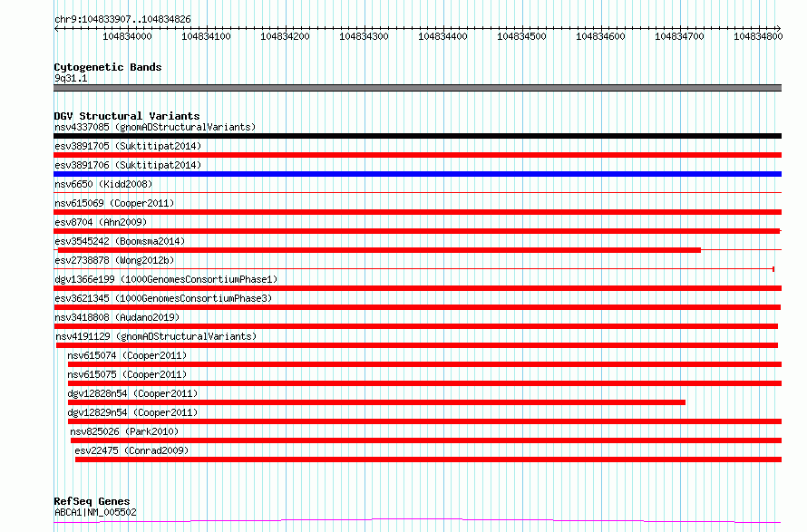Open esv3621345 (1000GenomesConsortiumPhase3) label

163,298
